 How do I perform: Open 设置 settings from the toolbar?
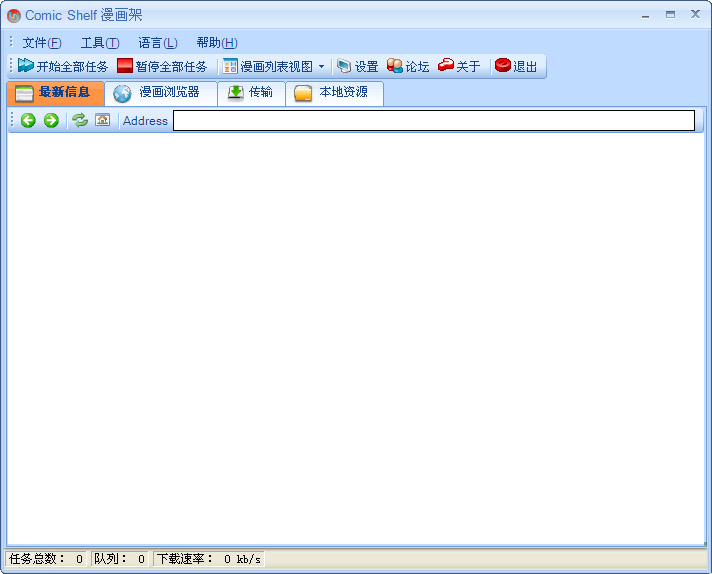[x=357, y=66]
